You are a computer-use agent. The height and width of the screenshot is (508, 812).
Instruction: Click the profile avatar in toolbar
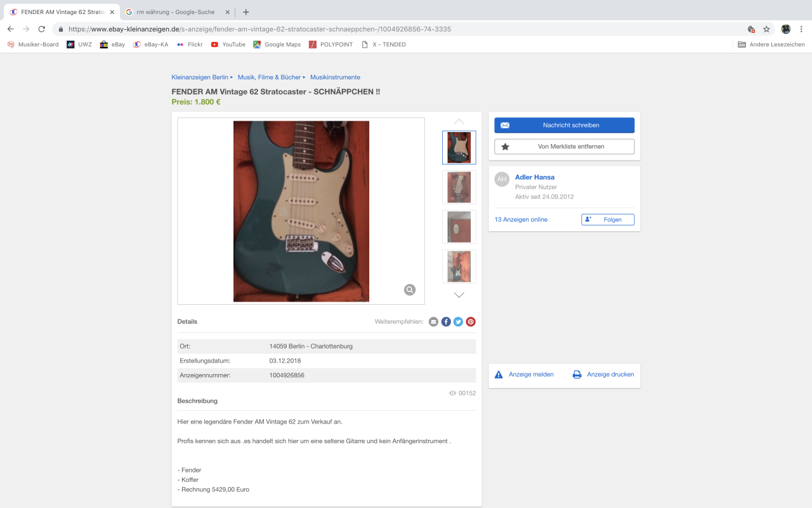785,29
